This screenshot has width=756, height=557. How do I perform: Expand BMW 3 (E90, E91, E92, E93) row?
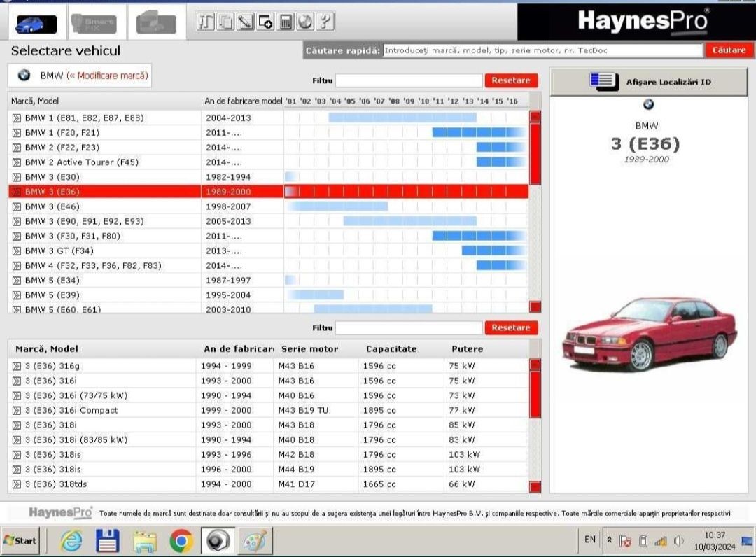(x=17, y=222)
